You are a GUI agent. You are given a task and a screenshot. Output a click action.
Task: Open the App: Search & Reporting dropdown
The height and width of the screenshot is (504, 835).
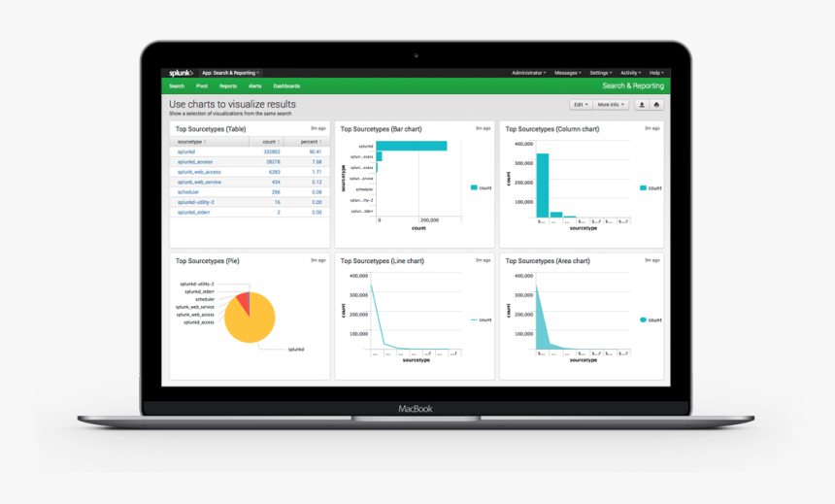pyautogui.click(x=230, y=73)
